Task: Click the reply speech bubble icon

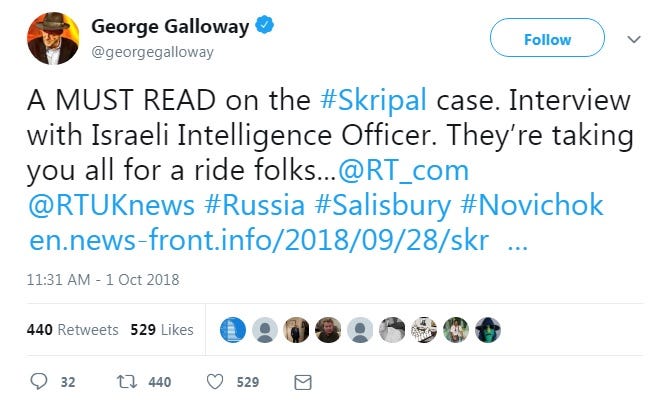Action: (x=40, y=381)
